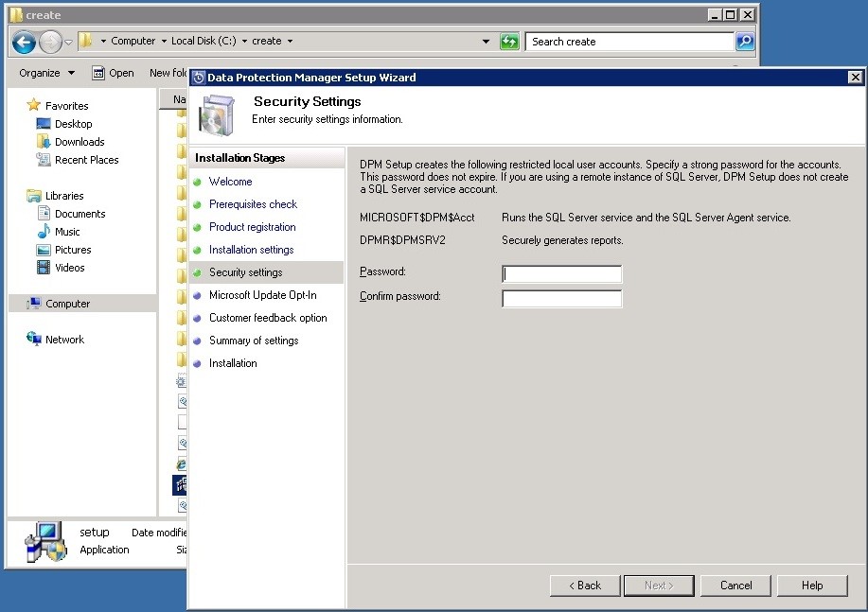
Task: Click the Documents library icon
Action: tap(44, 213)
